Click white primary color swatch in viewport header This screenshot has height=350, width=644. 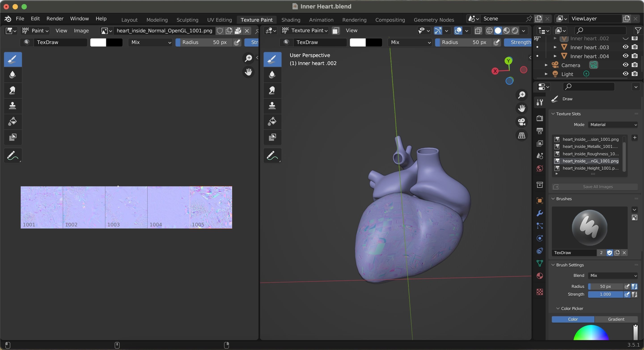[x=358, y=42]
